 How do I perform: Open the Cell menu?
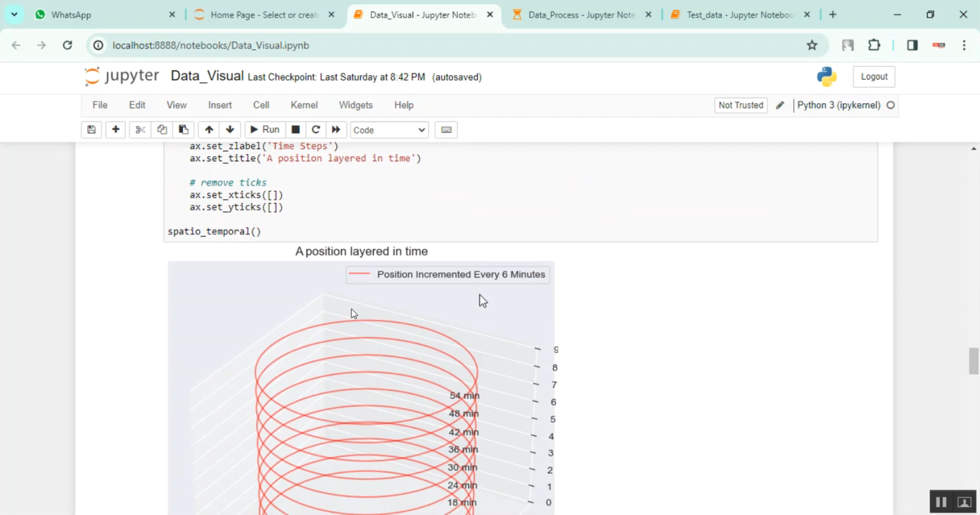[261, 105]
